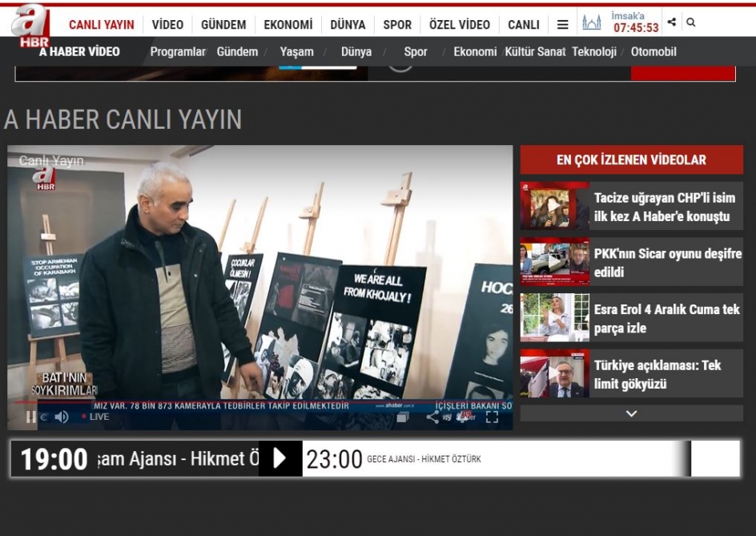Click the share icon in video player

[x=432, y=417]
